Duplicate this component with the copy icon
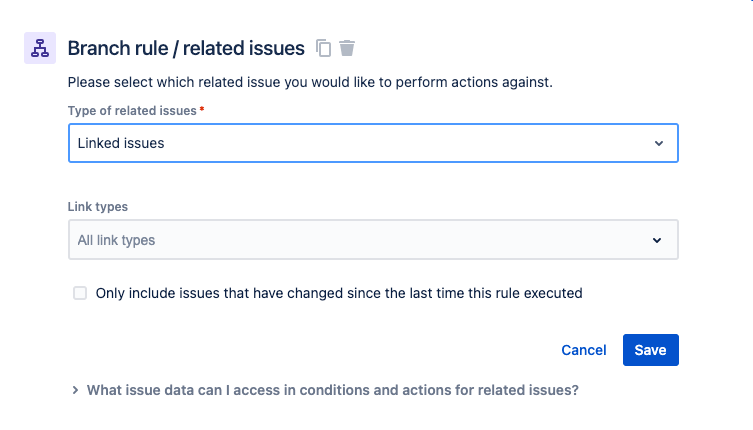753x430 pixels. (x=323, y=48)
